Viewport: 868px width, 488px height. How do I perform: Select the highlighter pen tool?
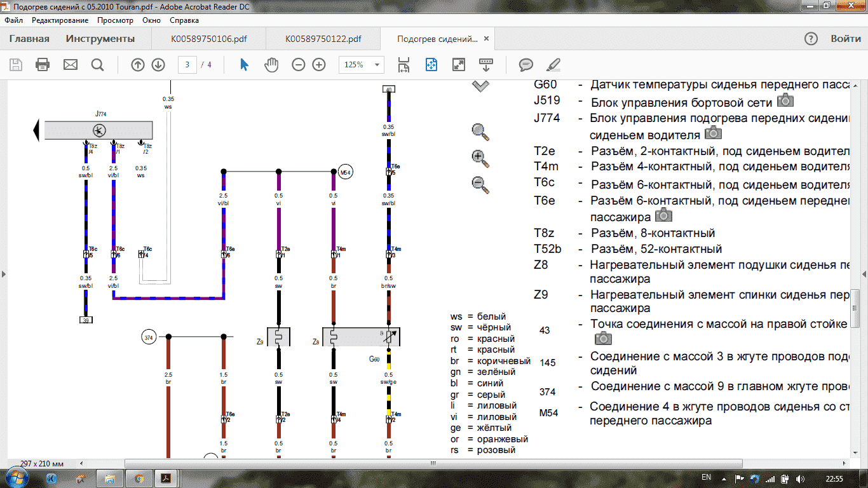(553, 65)
